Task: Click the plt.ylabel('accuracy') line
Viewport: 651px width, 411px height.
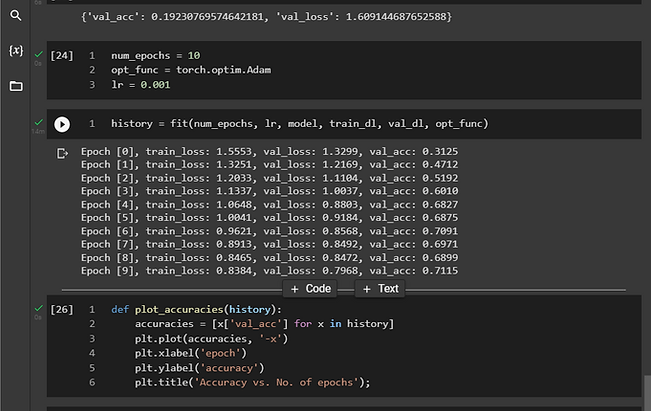Action: tap(199, 368)
